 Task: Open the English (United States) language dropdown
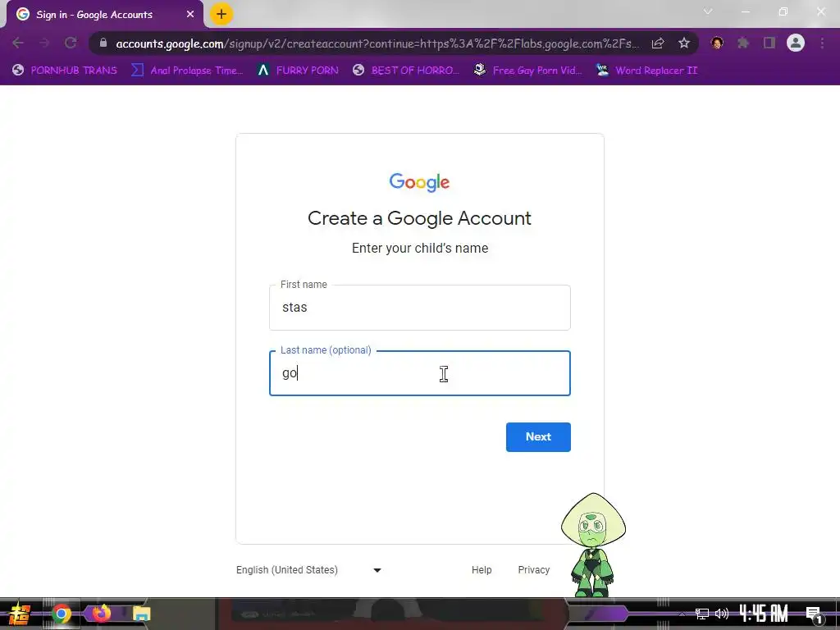[309, 570]
